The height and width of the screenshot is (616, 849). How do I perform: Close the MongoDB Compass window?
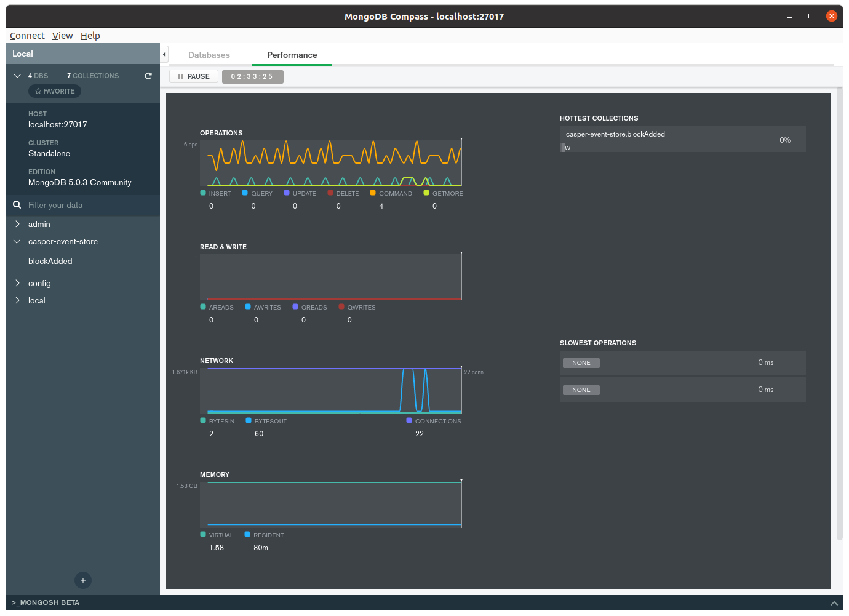(x=832, y=16)
